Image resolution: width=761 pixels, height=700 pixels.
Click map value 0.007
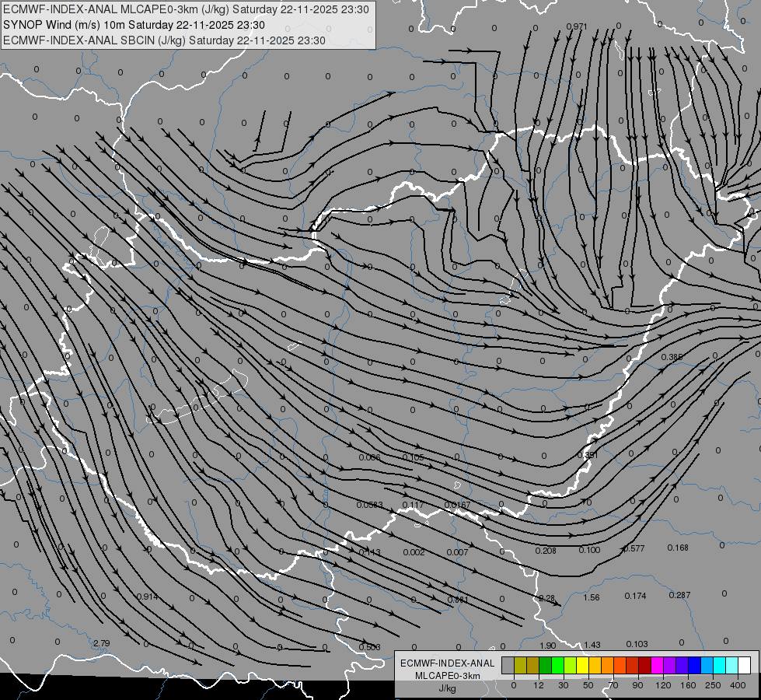(x=457, y=552)
